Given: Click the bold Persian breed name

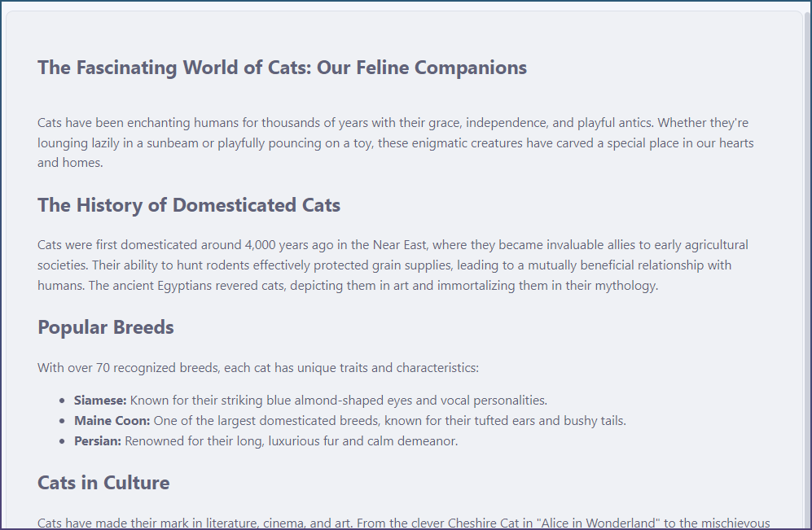Looking at the screenshot, I should click(98, 441).
